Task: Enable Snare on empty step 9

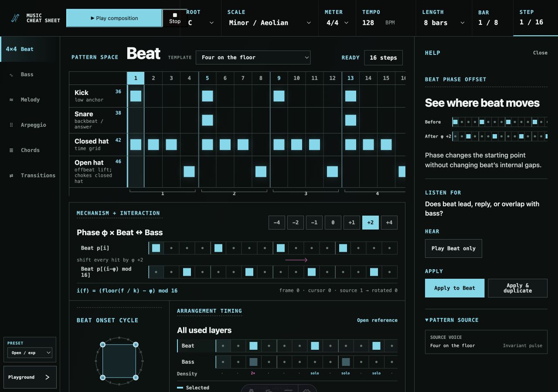Action: (x=279, y=120)
